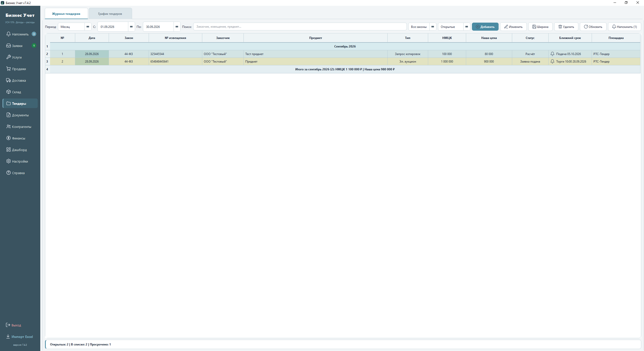This screenshot has height=351, width=644.
Task: Select the Журнал тендеров tab
Action: (x=66, y=14)
